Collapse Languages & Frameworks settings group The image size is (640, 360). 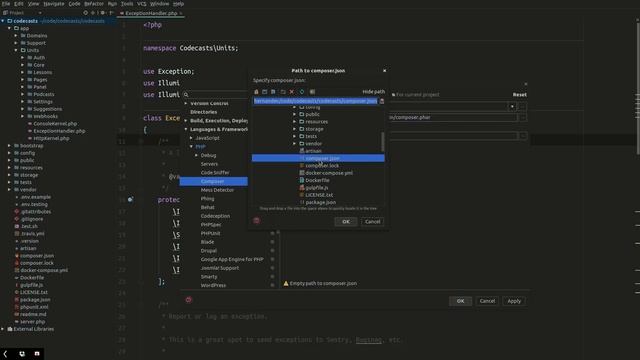(x=186, y=129)
